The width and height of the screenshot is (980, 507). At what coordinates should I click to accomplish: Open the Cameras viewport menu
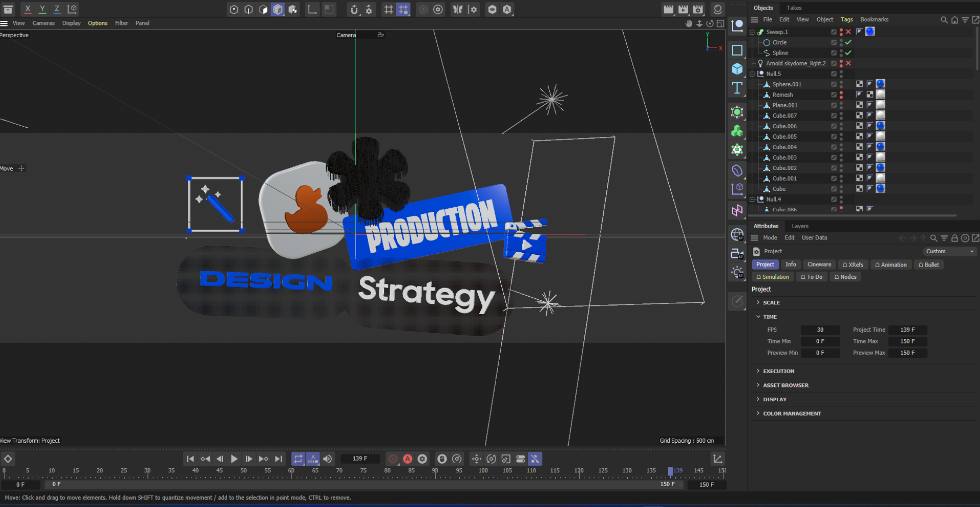click(x=43, y=23)
